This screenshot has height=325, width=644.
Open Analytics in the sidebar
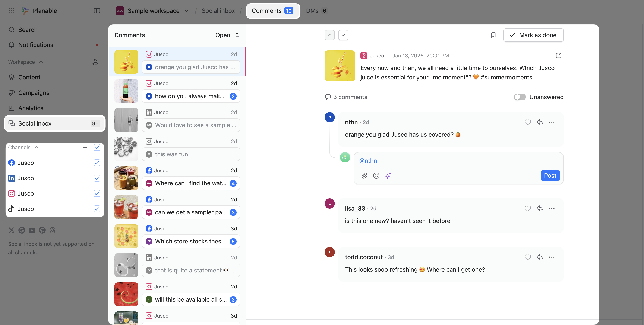[x=31, y=108]
